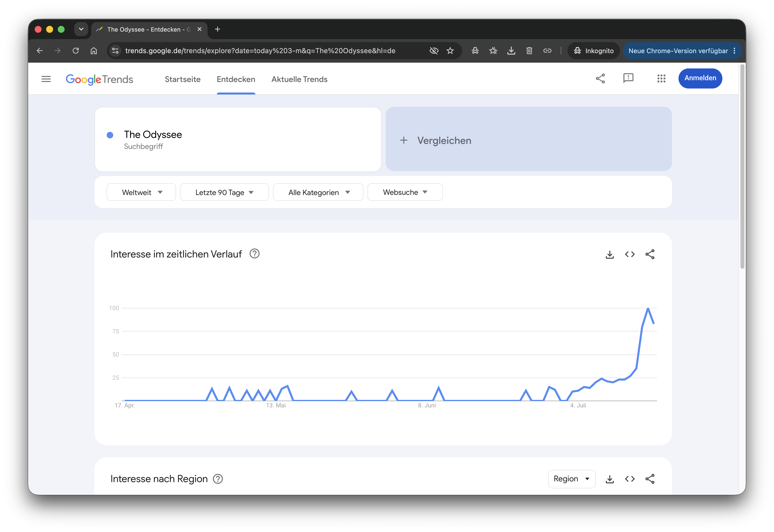Close the The Odyssee browser tab
This screenshot has width=774, height=532.
pos(199,29)
